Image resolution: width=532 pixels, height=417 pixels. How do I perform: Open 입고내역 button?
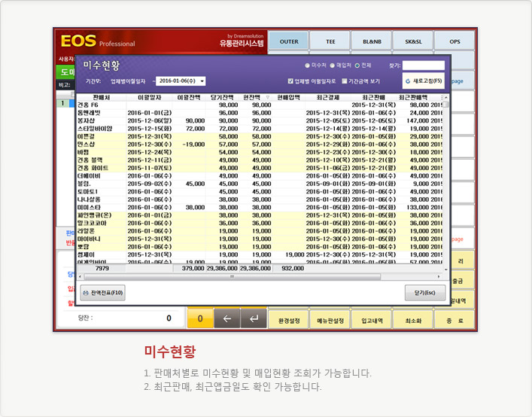point(372,321)
